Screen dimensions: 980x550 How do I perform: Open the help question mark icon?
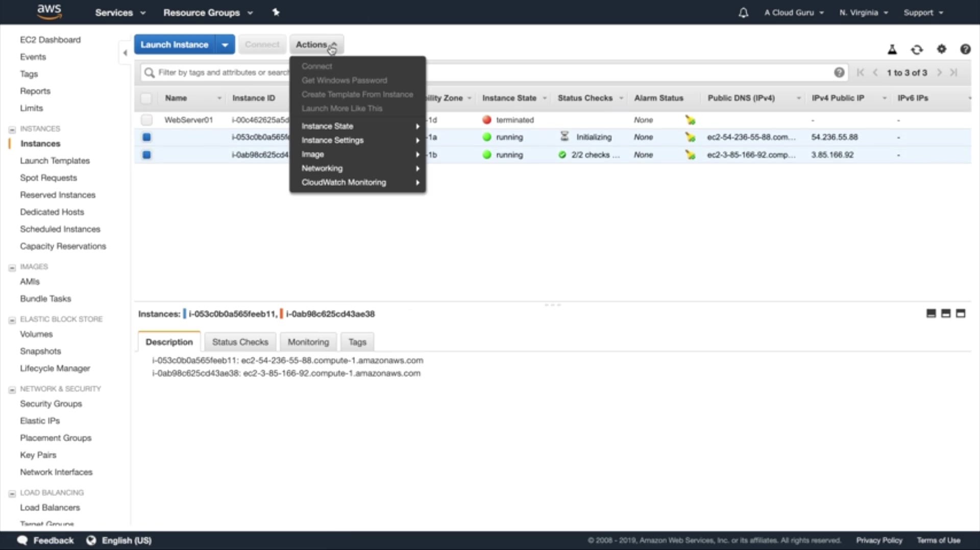click(965, 49)
